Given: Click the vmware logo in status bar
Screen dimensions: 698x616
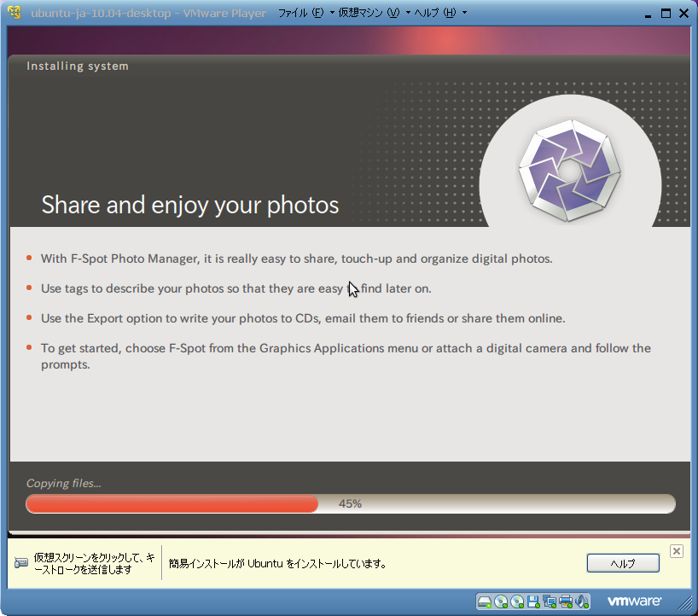Looking at the screenshot, I should pos(634,601).
